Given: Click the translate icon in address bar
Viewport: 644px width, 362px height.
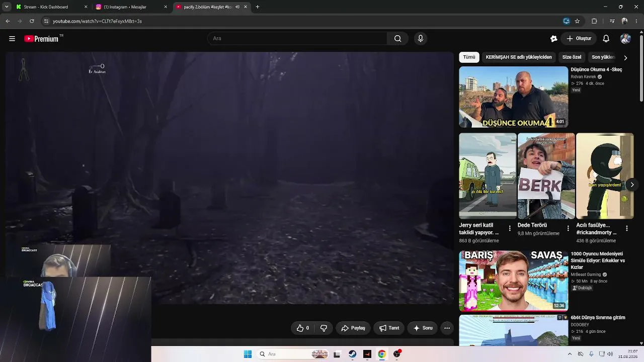Looking at the screenshot, I should coord(567,21).
